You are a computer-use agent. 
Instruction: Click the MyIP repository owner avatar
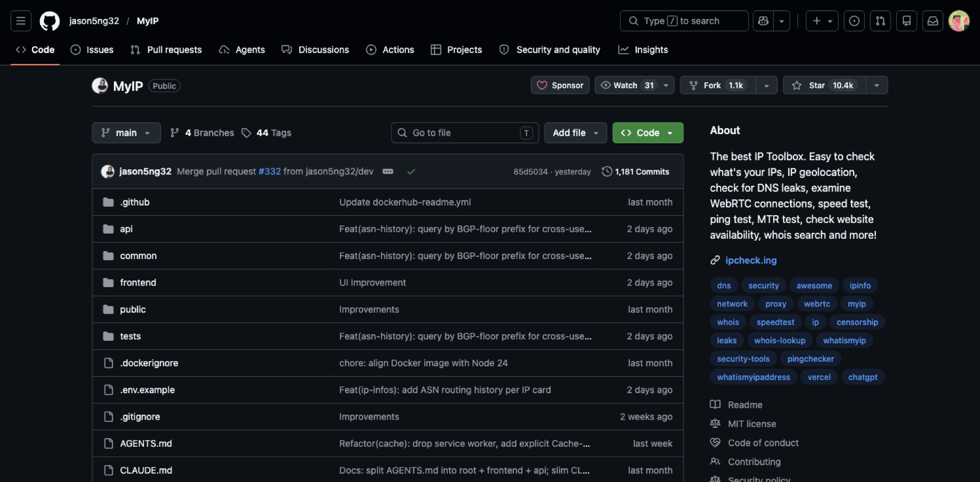tap(100, 86)
